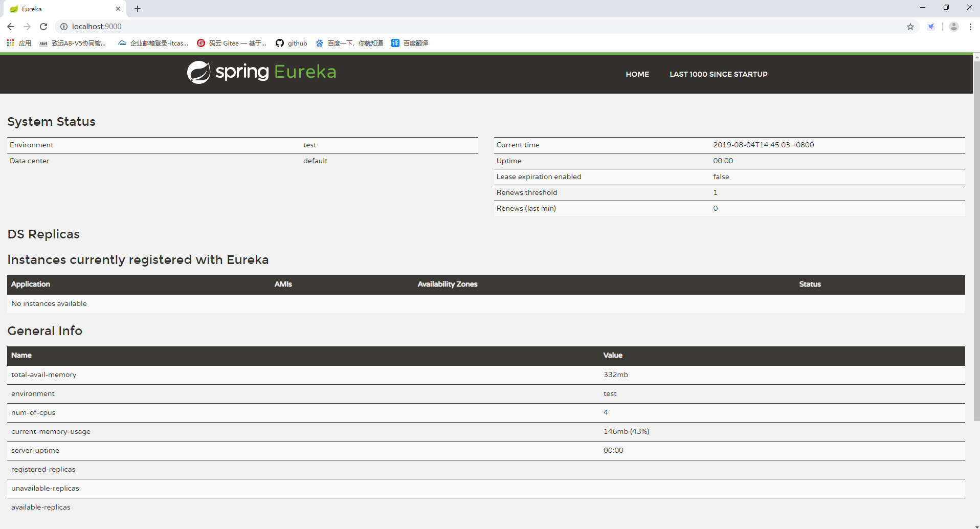The image size is (980, 529).
Task: Restore down the browser window
Action: pyautogui.click(x=946, y=7)
